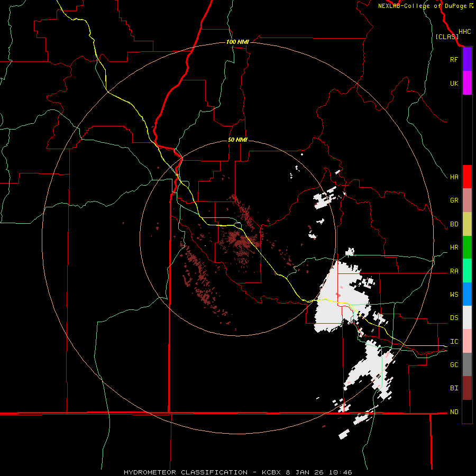Viewport: 476px width, 476px height.
Task: Click the ND black legend swatch
Action: click(467, 411)
